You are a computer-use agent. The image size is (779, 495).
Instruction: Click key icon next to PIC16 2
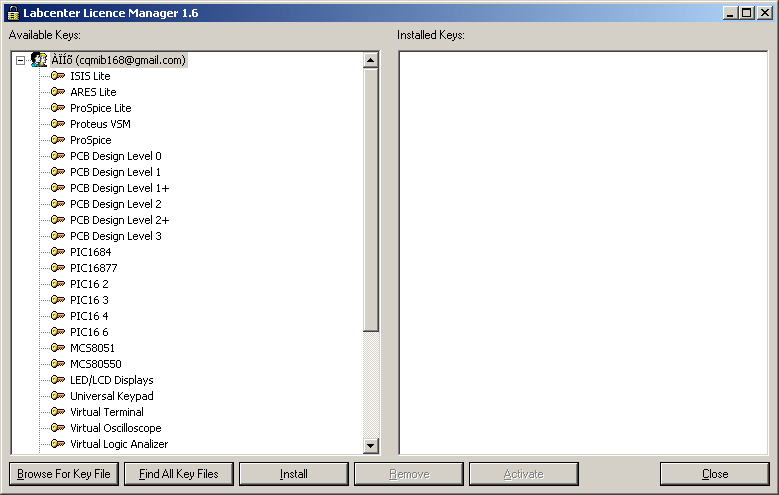58,284
